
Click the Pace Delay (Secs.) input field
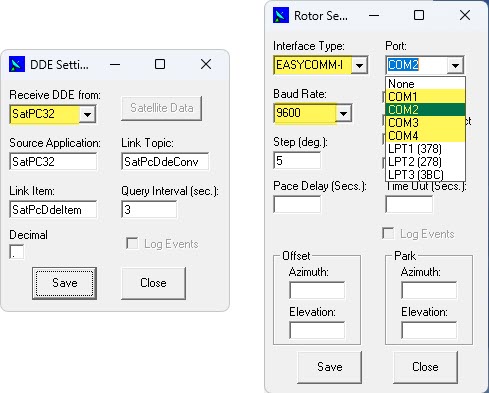click(x=297, y=204)
